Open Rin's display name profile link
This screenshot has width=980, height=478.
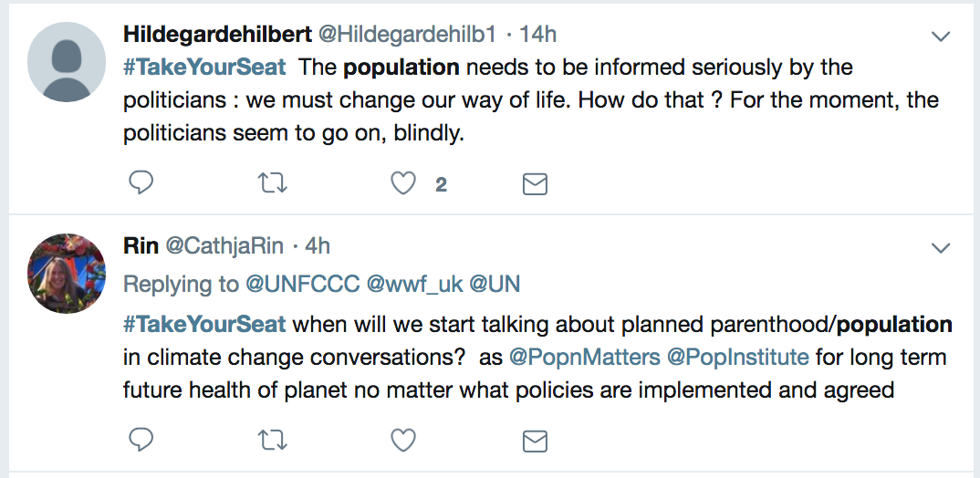tap(139, 245)
